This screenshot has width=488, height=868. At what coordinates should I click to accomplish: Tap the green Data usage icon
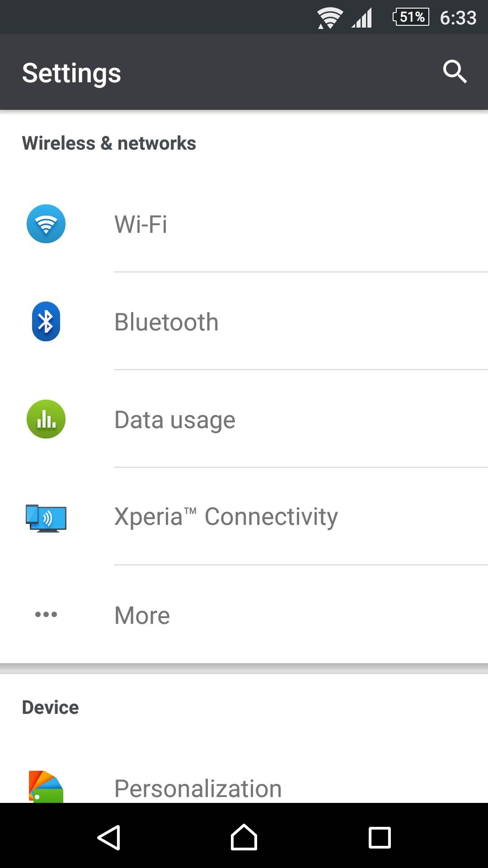46,419
